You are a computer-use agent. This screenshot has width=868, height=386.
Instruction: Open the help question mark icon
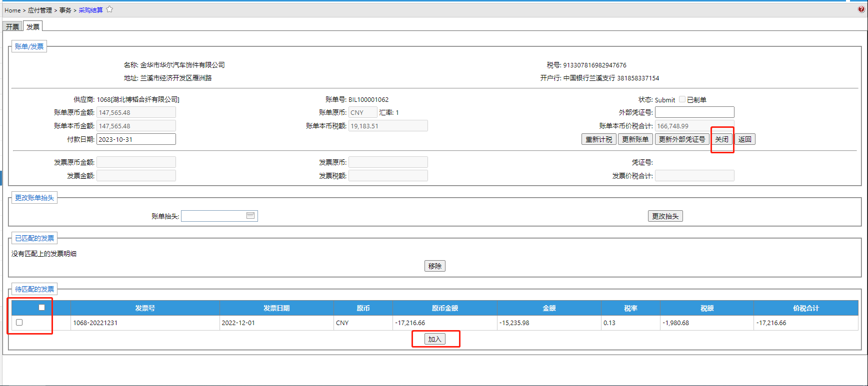pos(861,9)
